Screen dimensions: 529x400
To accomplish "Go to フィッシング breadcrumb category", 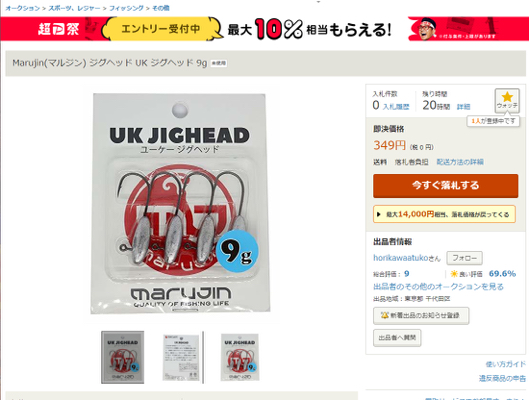I will click(126, 8).
